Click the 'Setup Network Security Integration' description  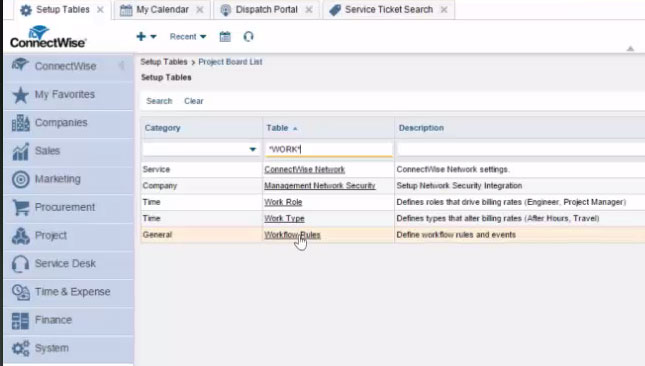coord(459,186)
